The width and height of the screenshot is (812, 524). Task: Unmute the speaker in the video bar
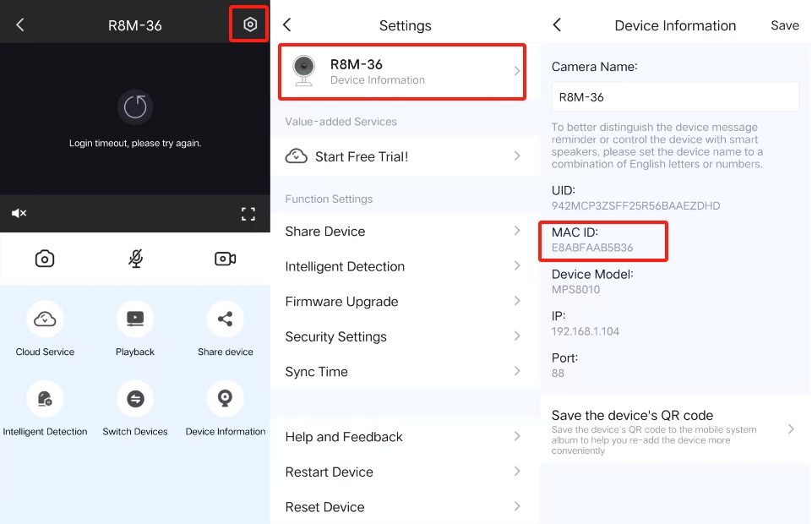[19, 214]
